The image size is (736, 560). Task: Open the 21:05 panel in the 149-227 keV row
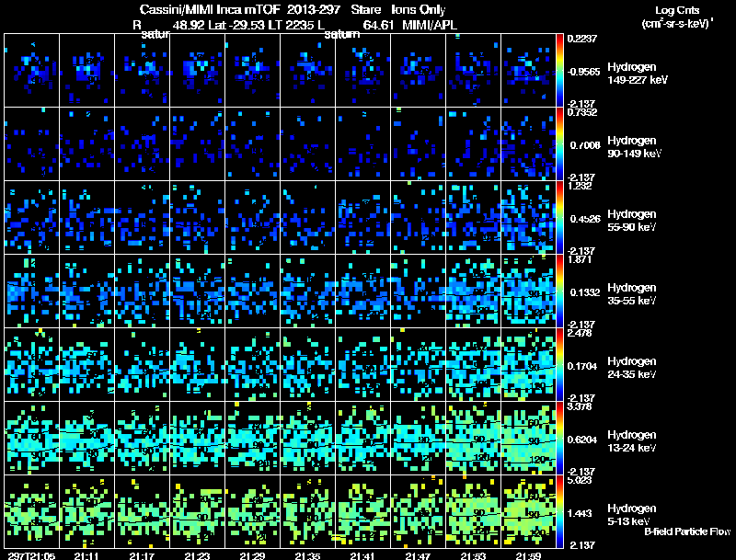pyautogui.click(x=31, y=71)
